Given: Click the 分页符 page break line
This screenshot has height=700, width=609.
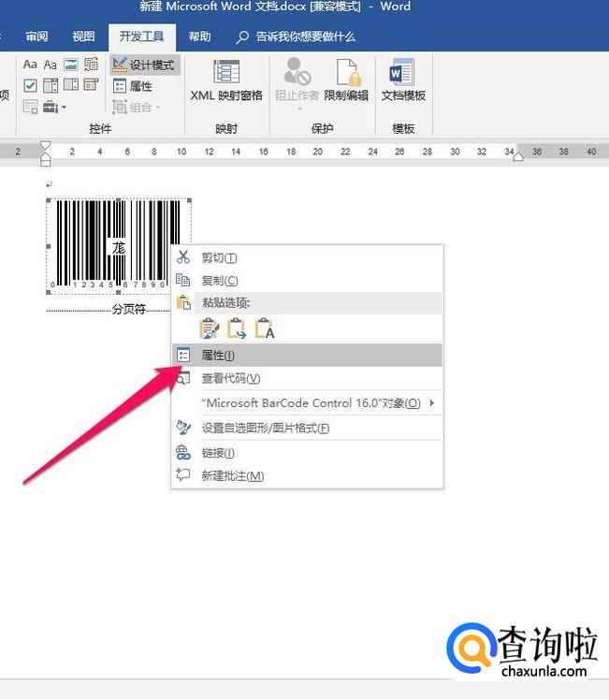Looking at the screenshot, I should pyautogui.click(x=108, y=309).
